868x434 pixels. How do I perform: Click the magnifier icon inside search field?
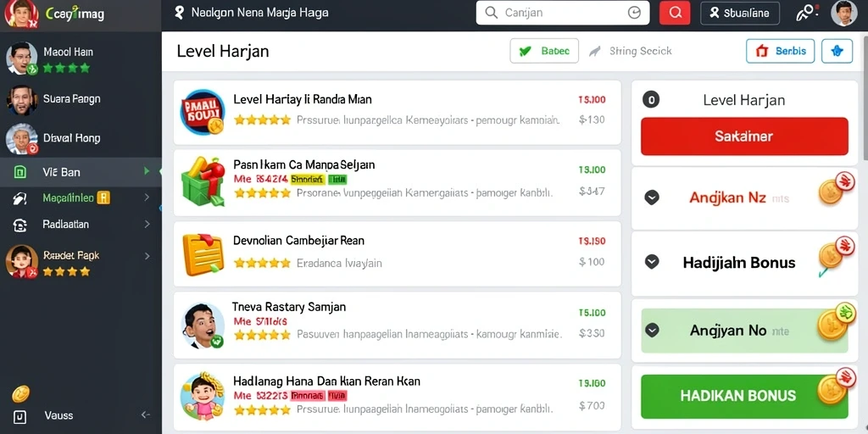tap(491, 13)
